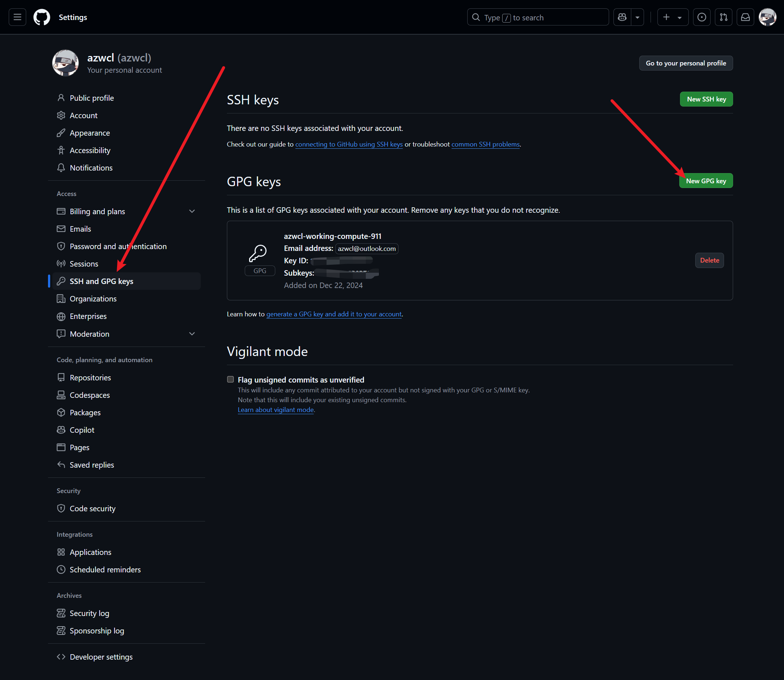The height and width of the screenshot is (680, 784).
Task: Open the hamburger navigation menu
Action: 17,17
